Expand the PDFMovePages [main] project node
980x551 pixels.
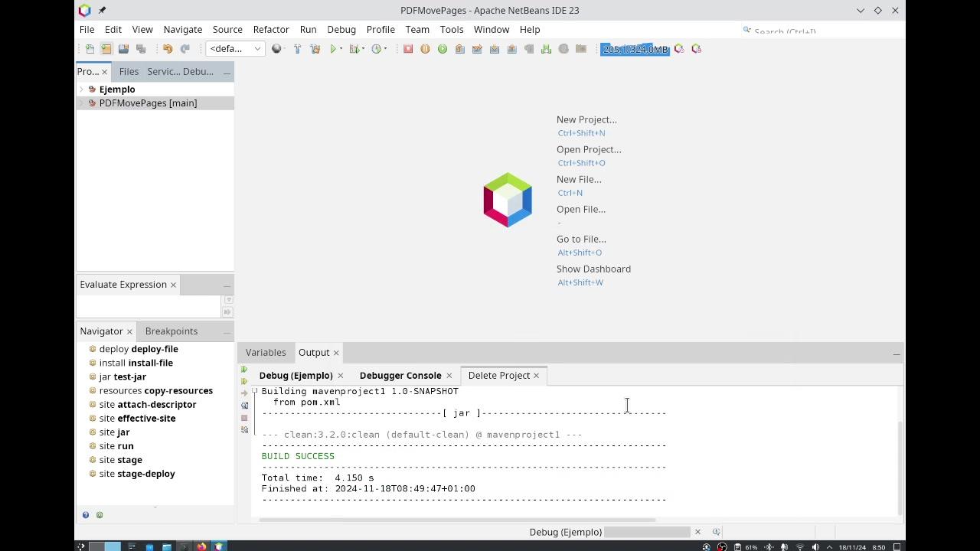click(x=82, y=103)
